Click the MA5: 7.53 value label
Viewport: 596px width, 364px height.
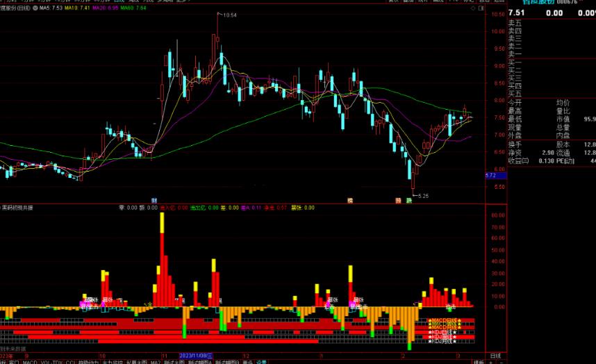(x=51, y=8)
